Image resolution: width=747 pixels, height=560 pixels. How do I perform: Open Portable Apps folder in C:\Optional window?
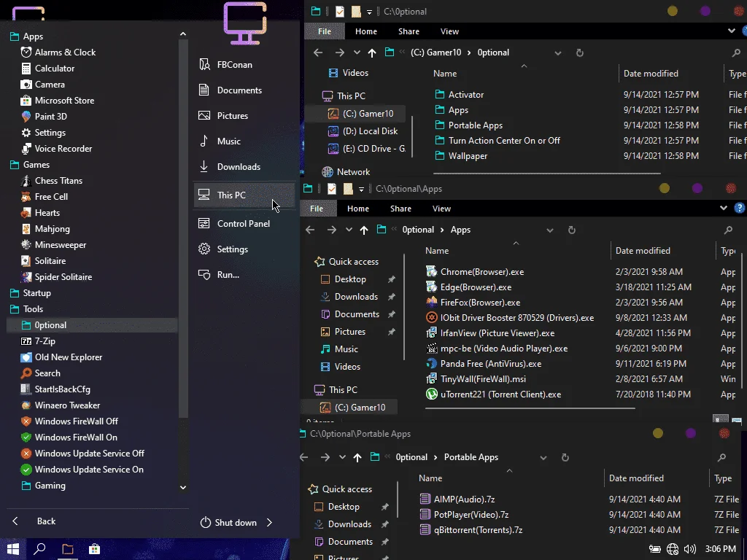click(475, 125)
